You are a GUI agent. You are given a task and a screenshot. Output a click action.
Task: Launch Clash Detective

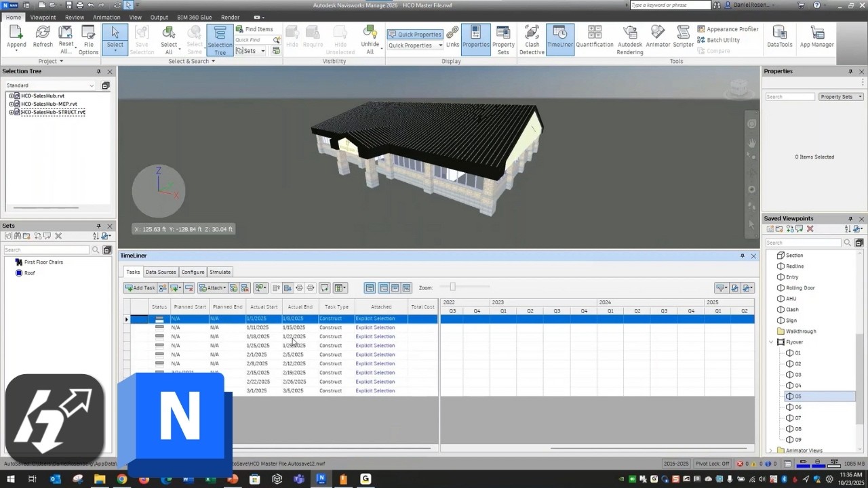click(532, 40)
